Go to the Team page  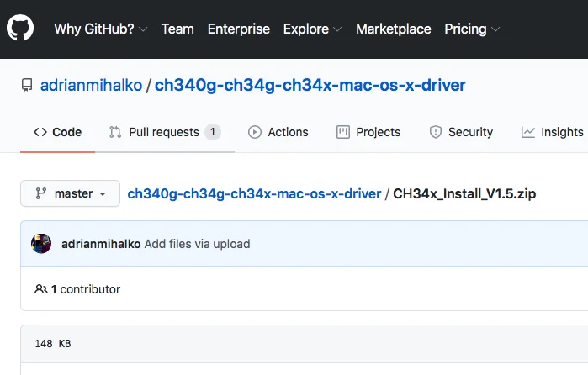(x=177, y=29)
